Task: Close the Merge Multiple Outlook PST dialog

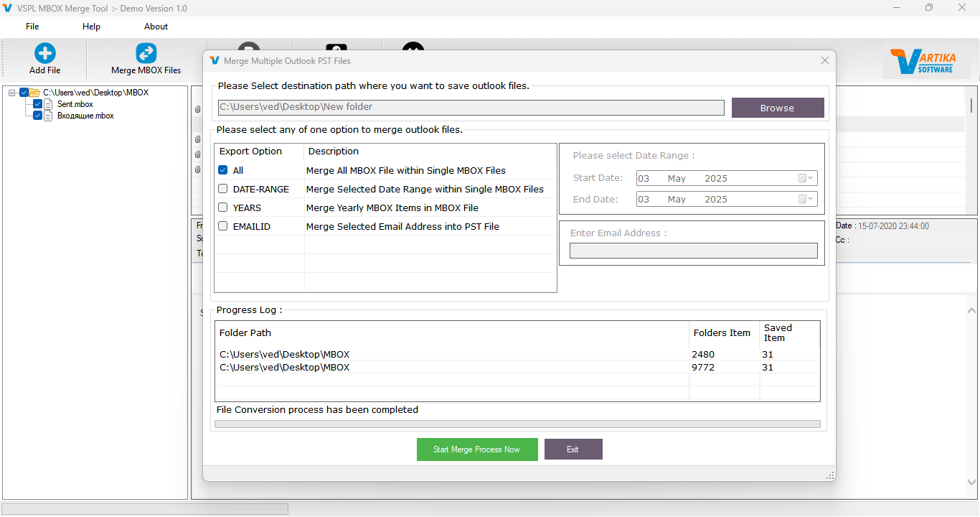Action: click(825, 61)
